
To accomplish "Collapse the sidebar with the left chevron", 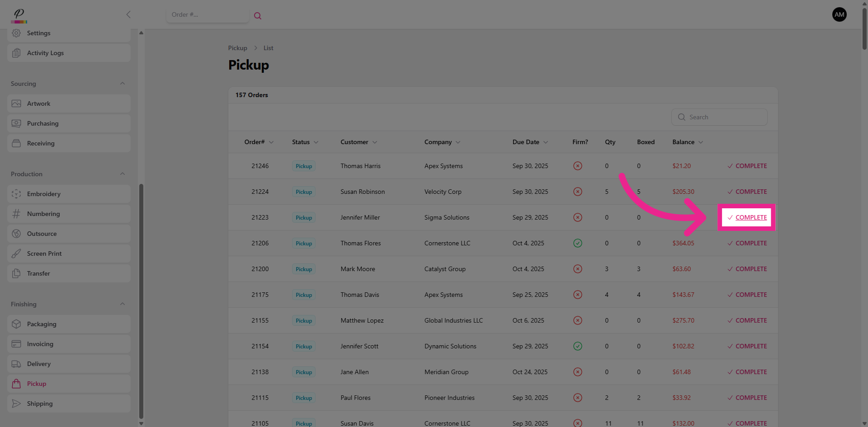I will 128,14.
